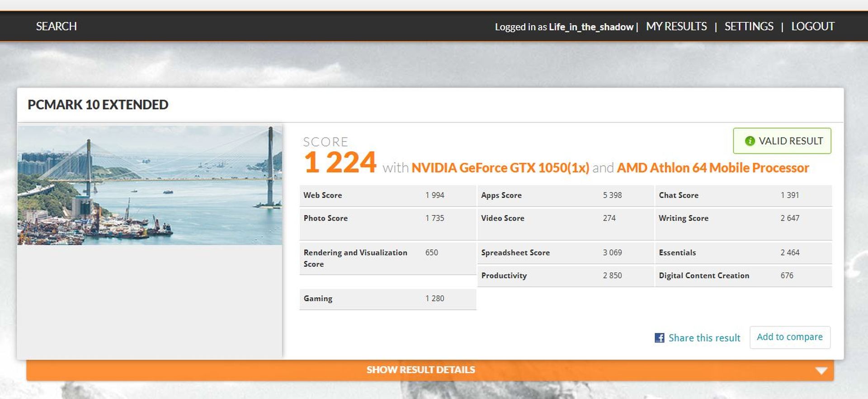Open Life_in_the_shadow user profile link
868x399 pixels.
click(591, 27)
